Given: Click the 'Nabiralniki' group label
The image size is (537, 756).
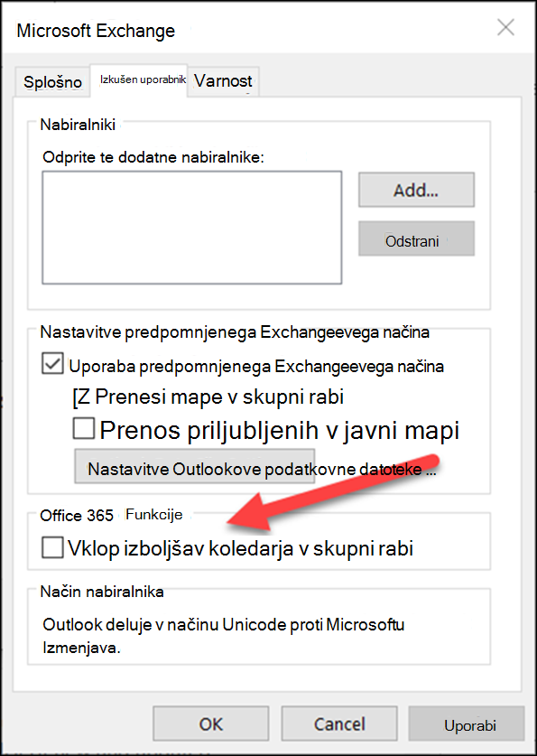Looking at the screenshot, I should [x=78, y=125].
